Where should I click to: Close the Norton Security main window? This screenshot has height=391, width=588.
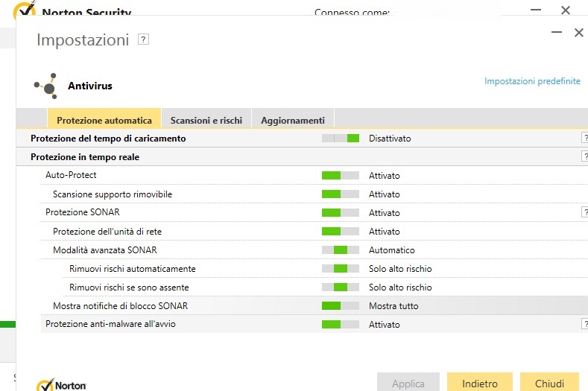click(x=566, y=10)
